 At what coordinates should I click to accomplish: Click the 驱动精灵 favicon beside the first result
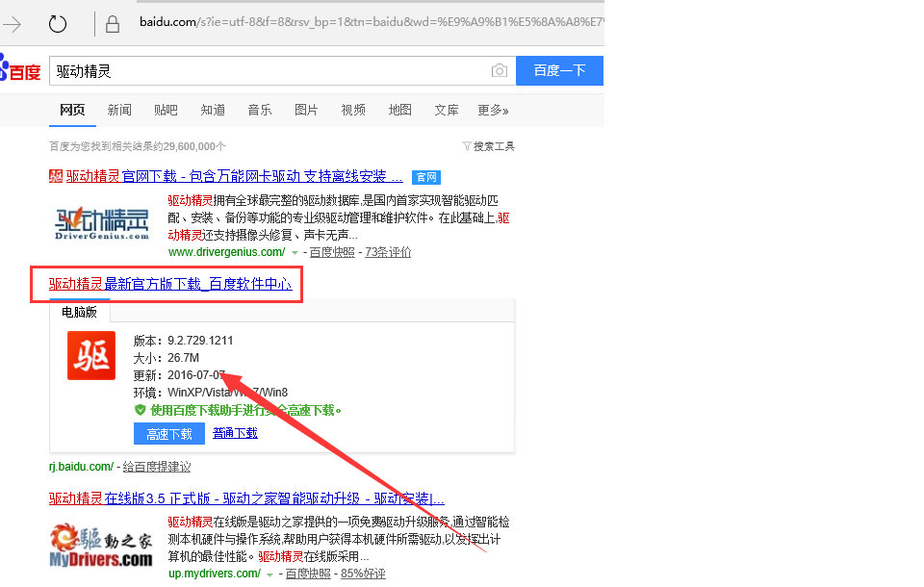(x=56, y=176)
